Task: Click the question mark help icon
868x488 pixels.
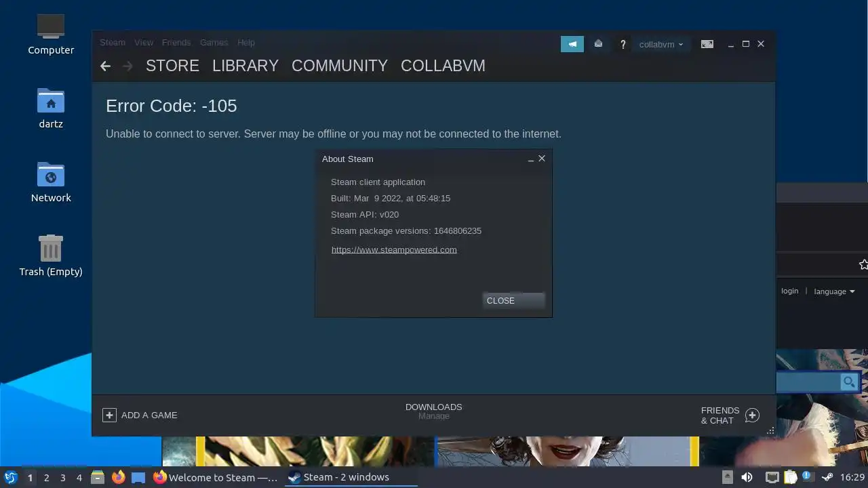Action: (623, 44)
